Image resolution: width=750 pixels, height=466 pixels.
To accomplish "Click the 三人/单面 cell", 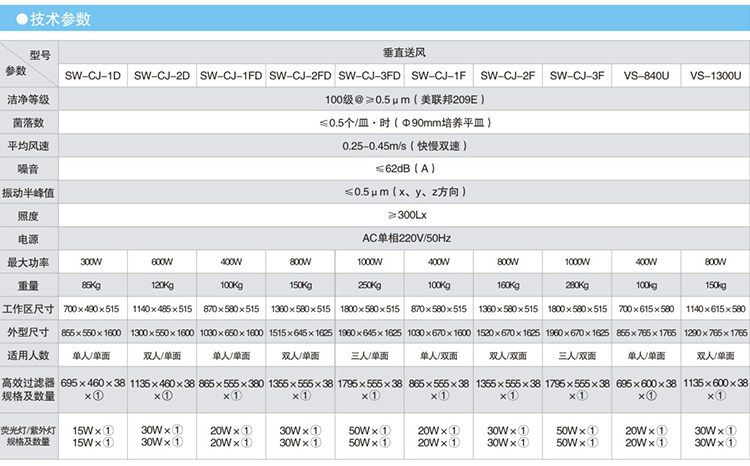I will [x=370, y=356].
